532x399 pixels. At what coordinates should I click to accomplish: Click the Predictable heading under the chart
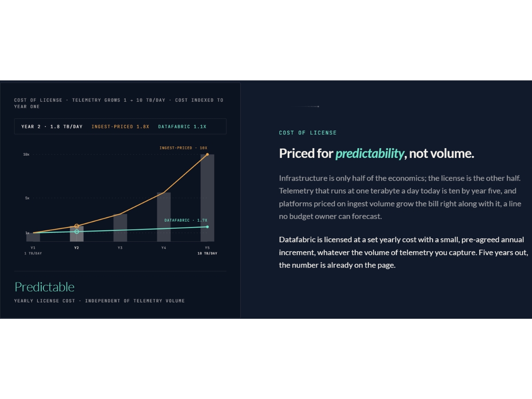click(x=44, y=287)
